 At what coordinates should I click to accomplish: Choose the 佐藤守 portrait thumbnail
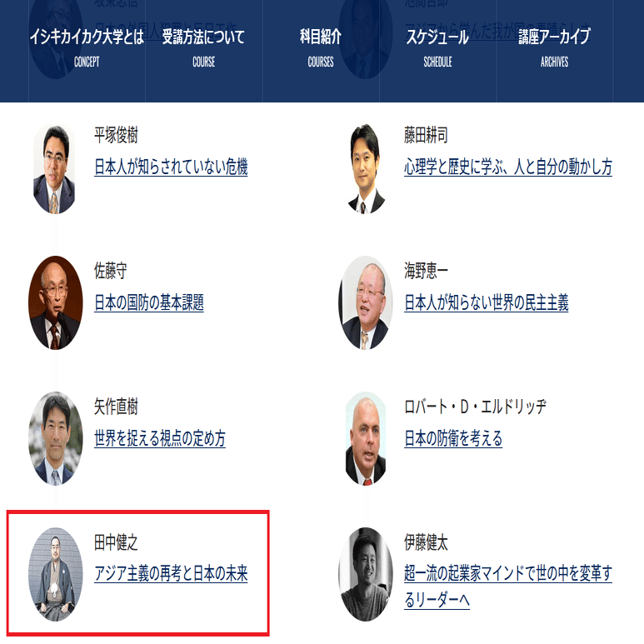click(56, 302)
